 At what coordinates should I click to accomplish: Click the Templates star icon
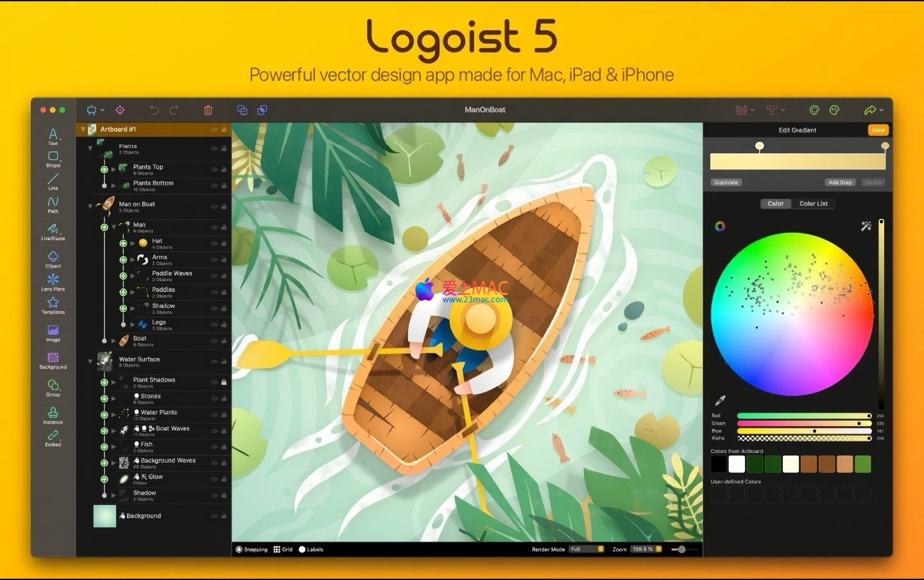(x=53, y=303)
